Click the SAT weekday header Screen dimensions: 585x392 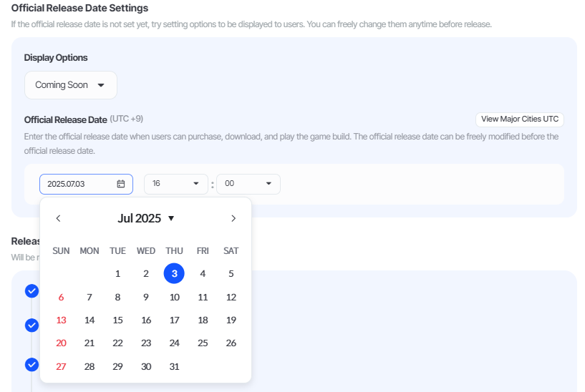coord(231,251)
